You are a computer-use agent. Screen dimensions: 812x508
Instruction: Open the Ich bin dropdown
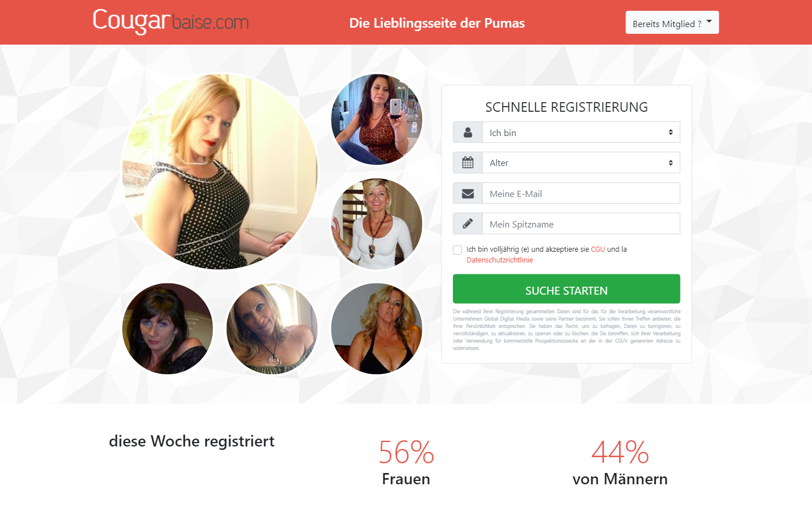point(581,132)
